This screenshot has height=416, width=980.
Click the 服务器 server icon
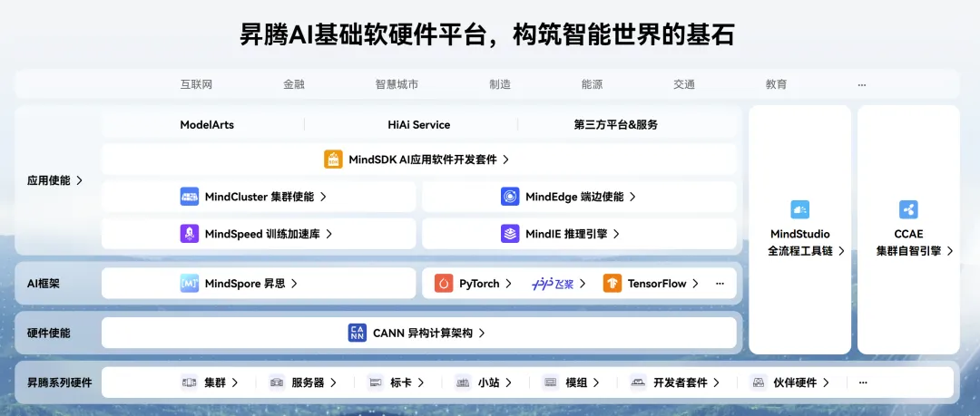tap(277, 382)
